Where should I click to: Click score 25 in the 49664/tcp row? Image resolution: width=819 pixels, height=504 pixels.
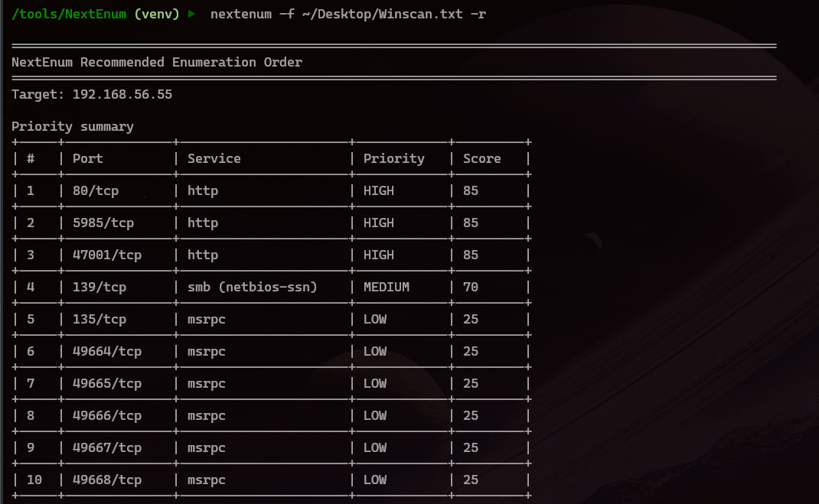(471, 352)
